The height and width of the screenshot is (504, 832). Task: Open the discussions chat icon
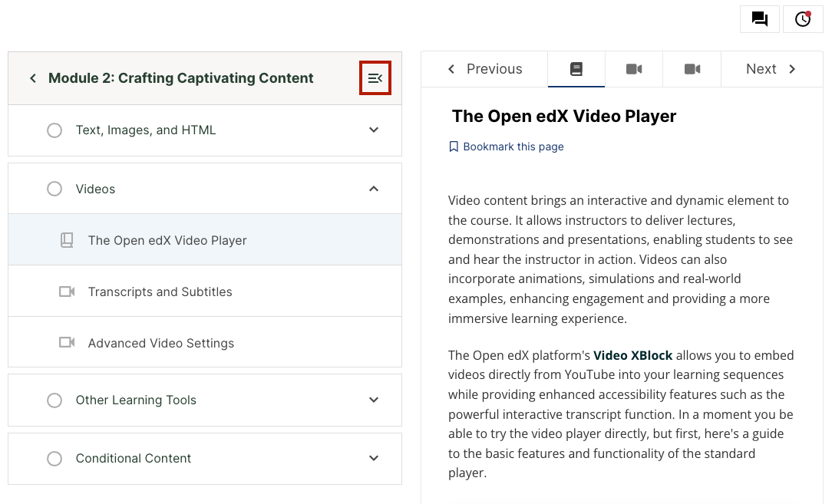[x=760, y=19]
